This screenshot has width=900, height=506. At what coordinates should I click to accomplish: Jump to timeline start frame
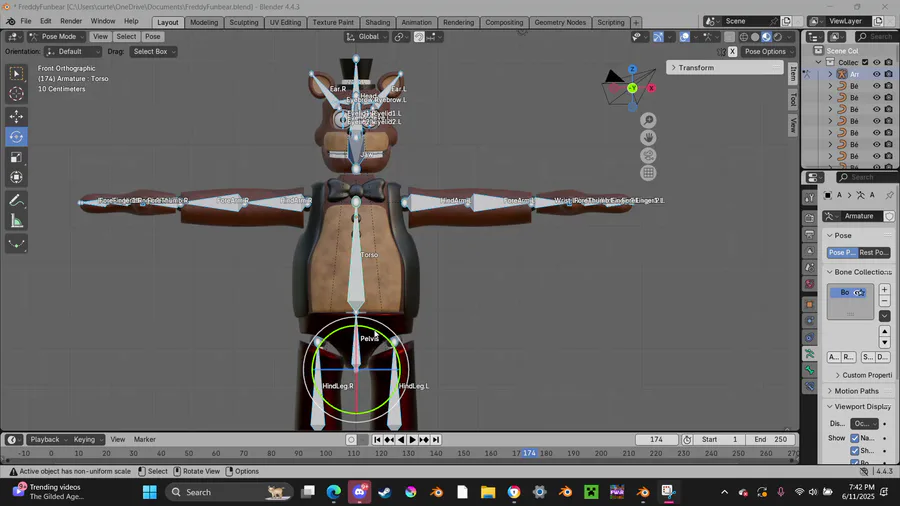377,439
